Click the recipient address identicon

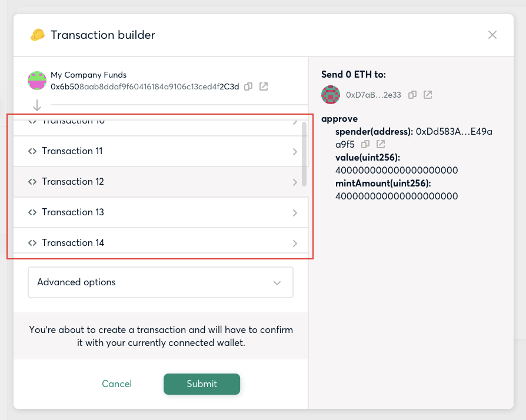click(331, 95)
